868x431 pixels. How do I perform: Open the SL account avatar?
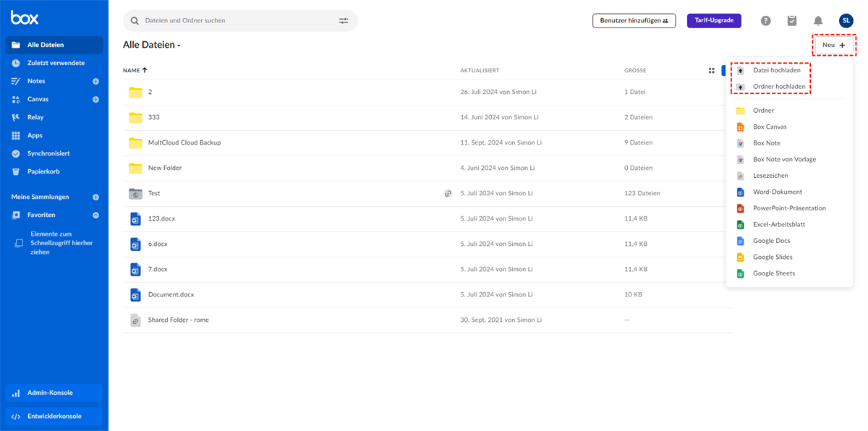(846, 21)
